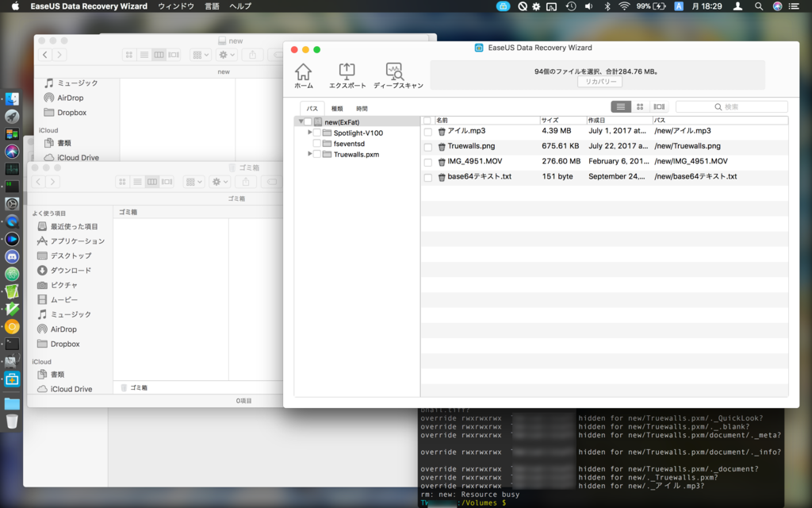Check the box for IMG_4951.MOV
Image resolution: width=812 pixels, height=508 pixels.
pyautogui.click(x=427, y=162)
